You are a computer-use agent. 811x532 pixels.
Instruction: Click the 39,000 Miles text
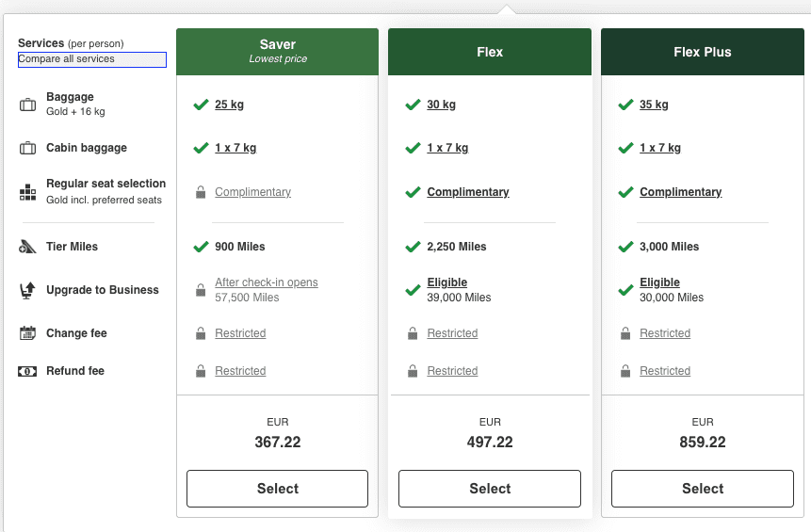pos(459,298)
